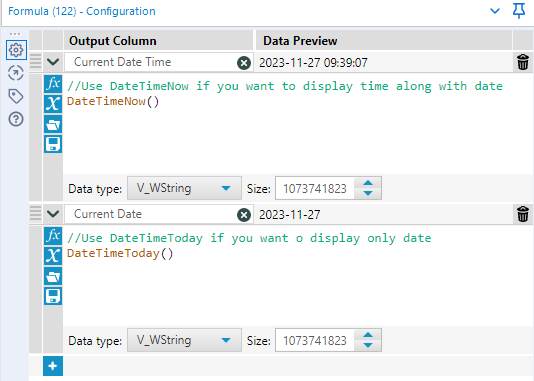Grab the Current Date Time row drag handle

[x=35, y=62]
